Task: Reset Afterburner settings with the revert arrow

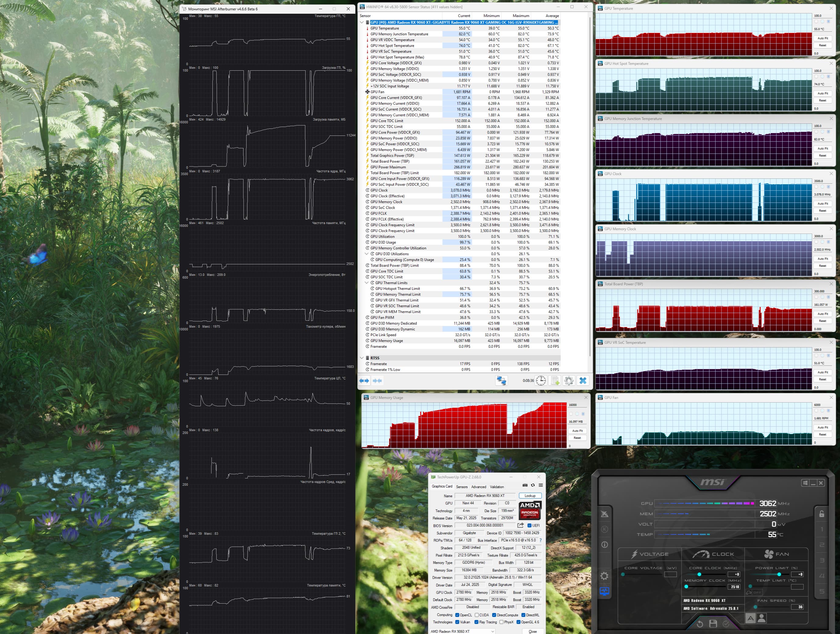Action: (700, 624)
